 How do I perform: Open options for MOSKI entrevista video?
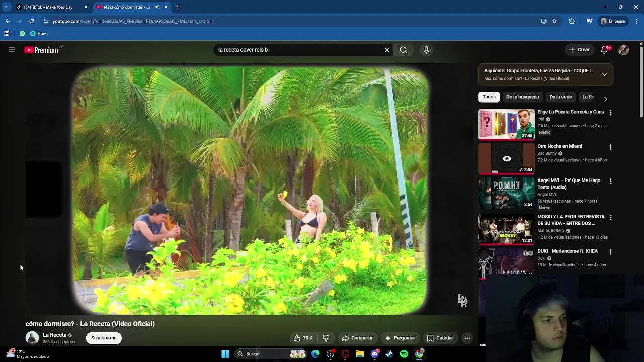(611, 217)
